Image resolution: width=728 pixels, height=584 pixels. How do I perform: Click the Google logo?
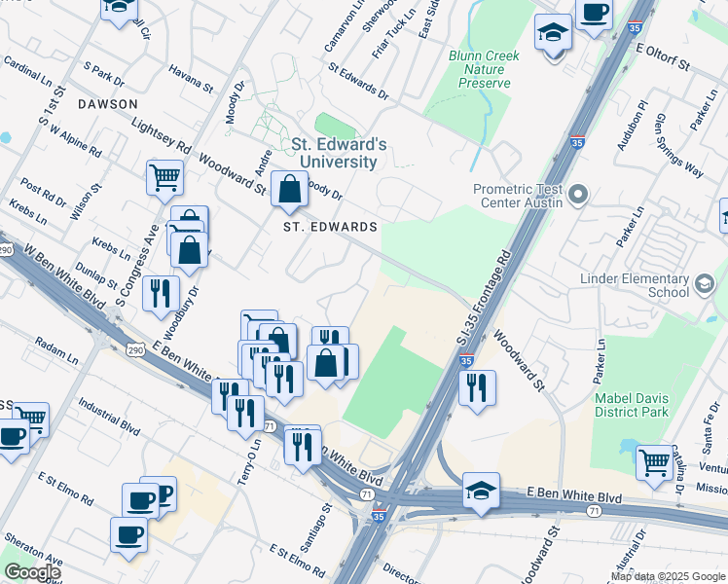pos(32,572)
